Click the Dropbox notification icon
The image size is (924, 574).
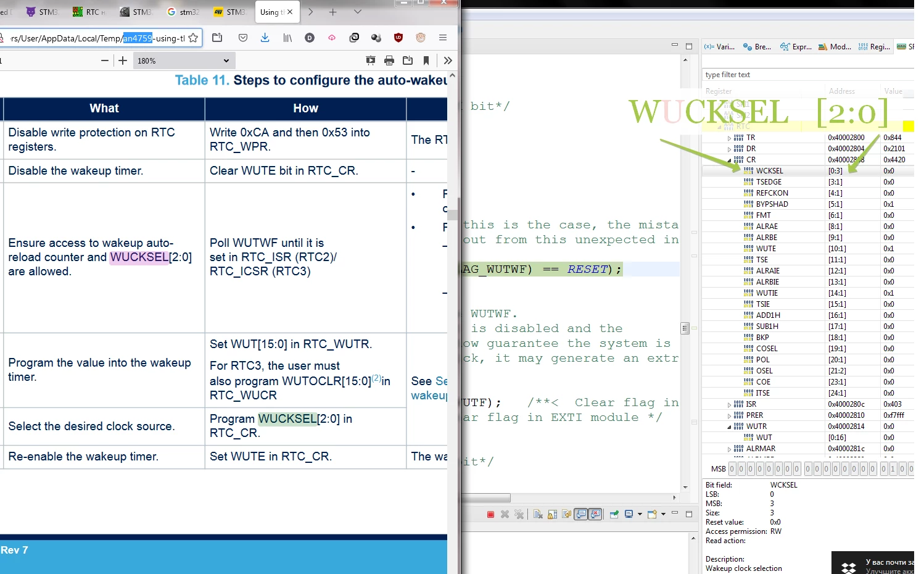849,567
